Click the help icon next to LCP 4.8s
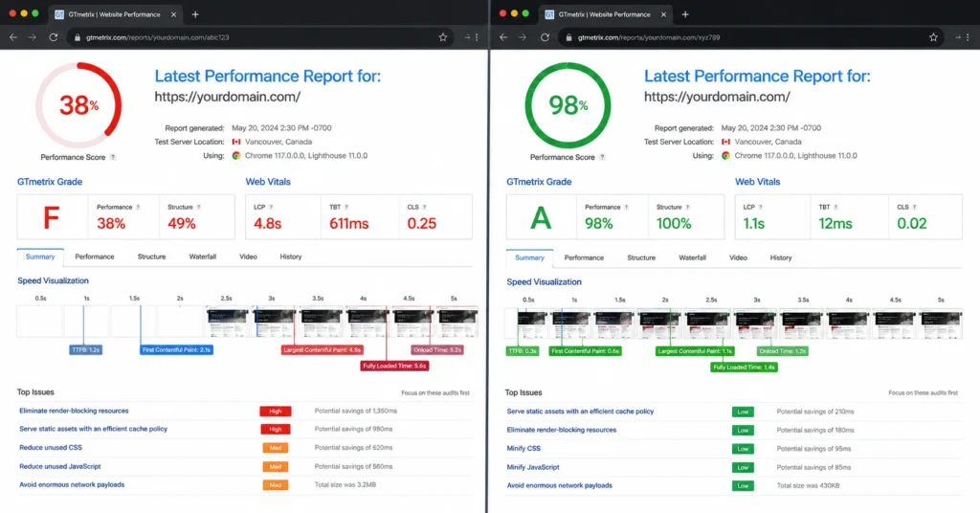Viewport: 980px width, 513px height. 271,207
